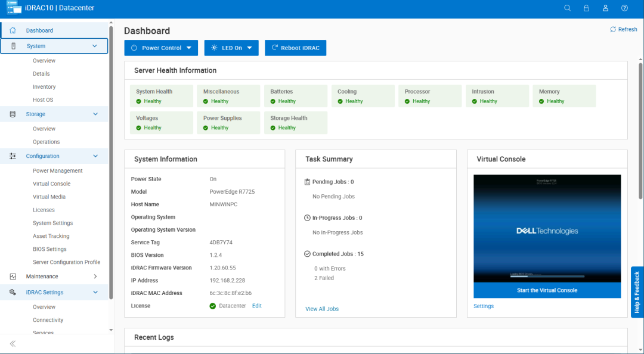
Task: Open the user account icon menu
Action: 605,8
